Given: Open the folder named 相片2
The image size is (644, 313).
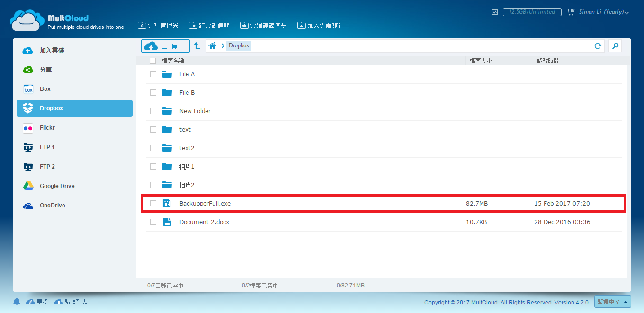Looking at the screenshot, I should tap(187, 185).
